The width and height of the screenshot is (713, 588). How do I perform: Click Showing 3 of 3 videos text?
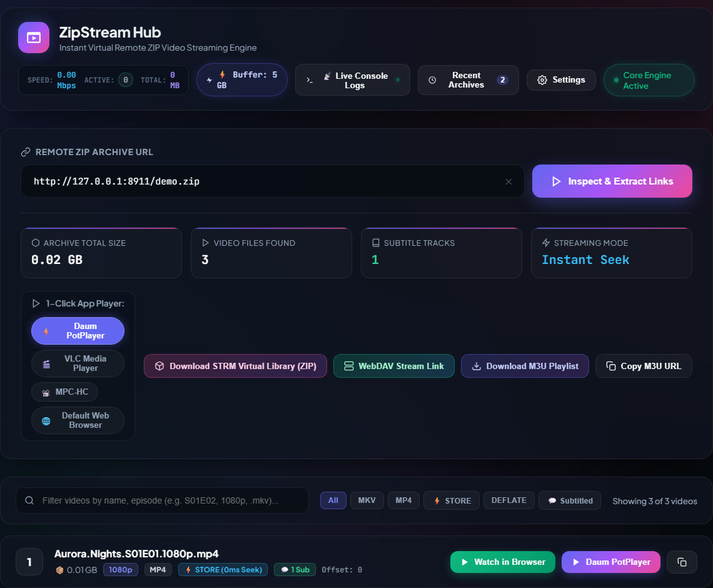click(x=654, y=500)
